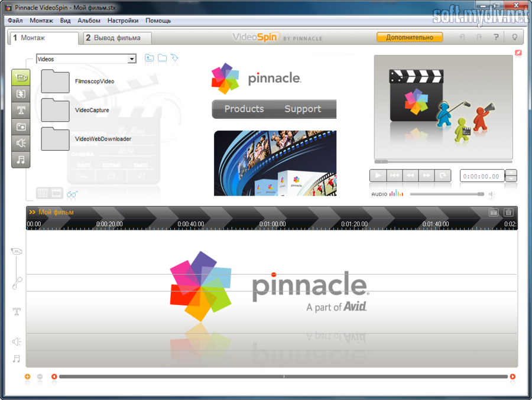Jump to the beginning of the movie

[394, 175]
